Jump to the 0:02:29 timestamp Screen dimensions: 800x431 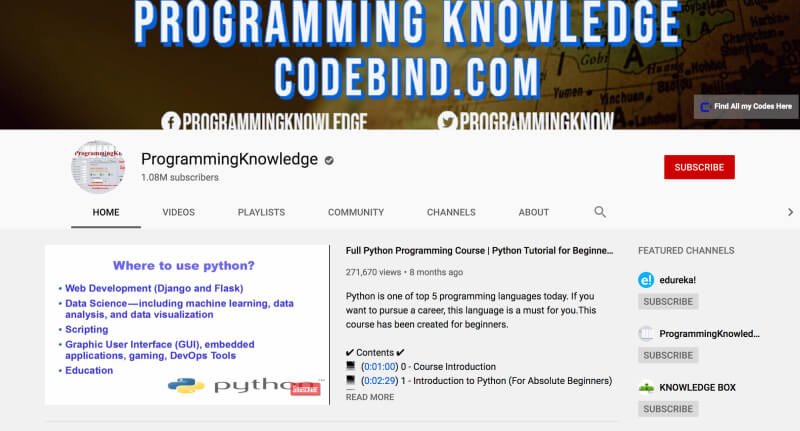tap(379, 381)
